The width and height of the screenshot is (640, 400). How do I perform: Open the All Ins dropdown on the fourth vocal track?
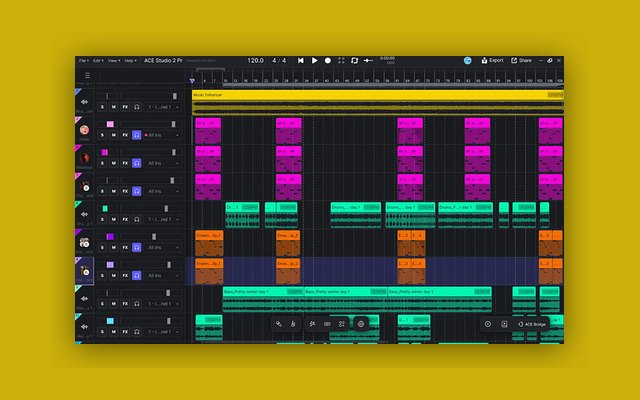[162, 191]
